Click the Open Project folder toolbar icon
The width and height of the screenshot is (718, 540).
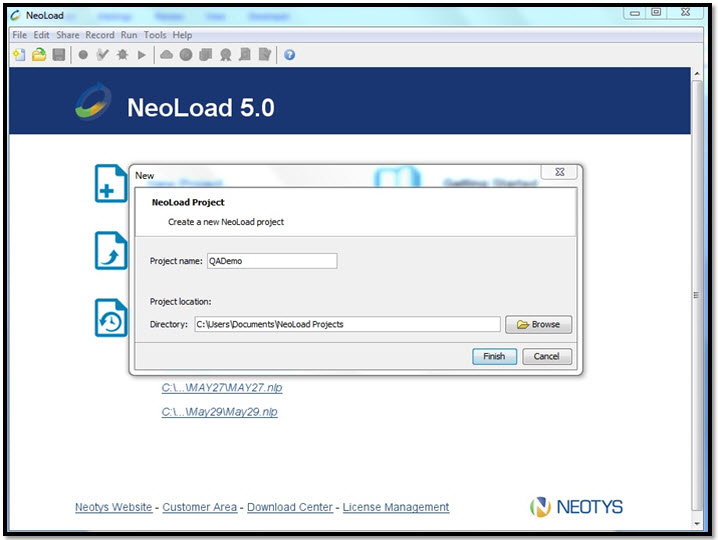39,55
